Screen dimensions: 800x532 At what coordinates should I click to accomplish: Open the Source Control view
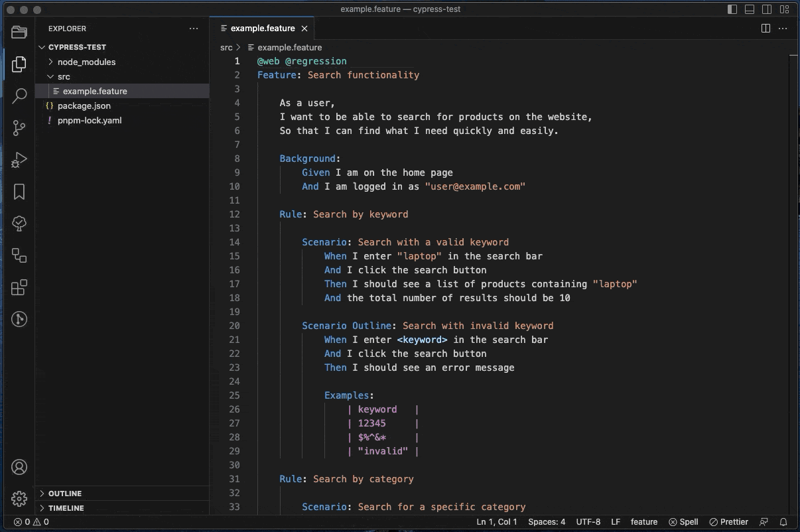[19, 128]
